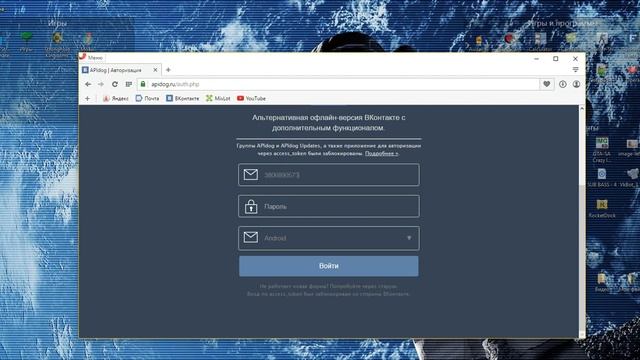Select the SUB BASS desktop file icon

[602, 178]
